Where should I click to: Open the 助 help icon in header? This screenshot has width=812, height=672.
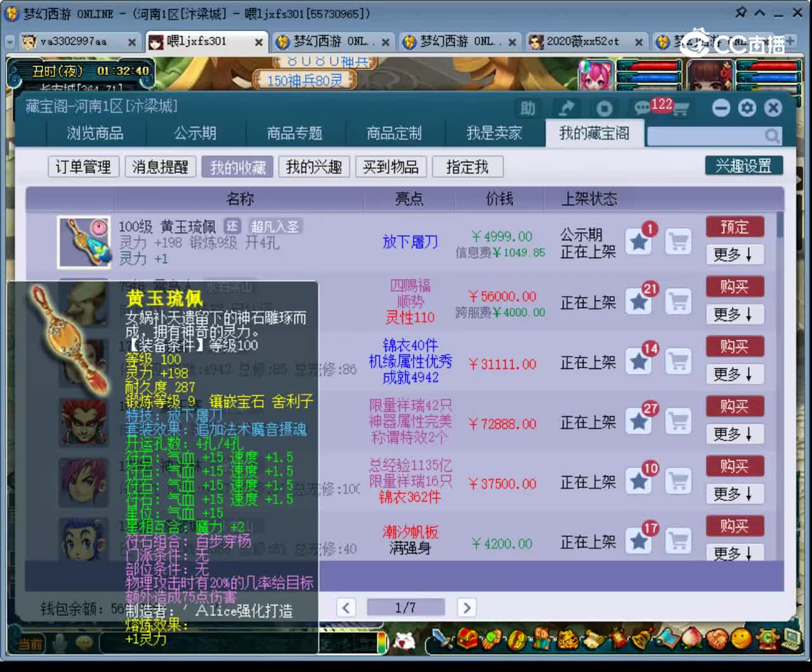pyautogui.click(x=528, y=108)
